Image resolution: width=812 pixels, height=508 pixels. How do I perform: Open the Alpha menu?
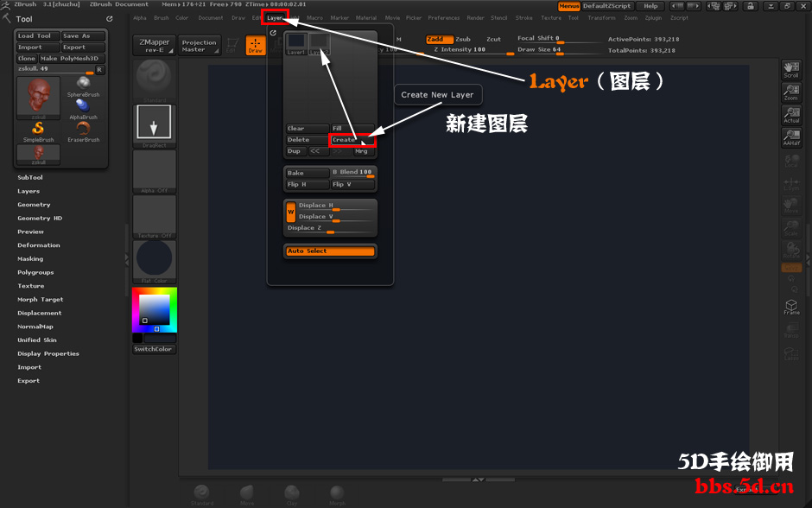coord(140,18)
